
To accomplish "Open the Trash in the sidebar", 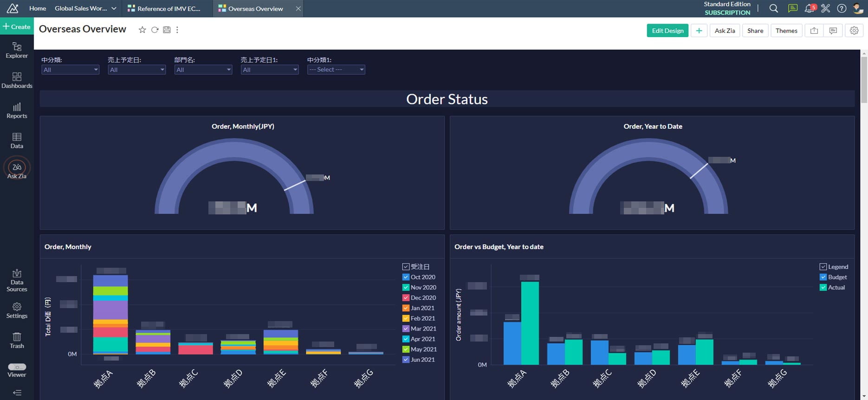I will tap(17, 340).
